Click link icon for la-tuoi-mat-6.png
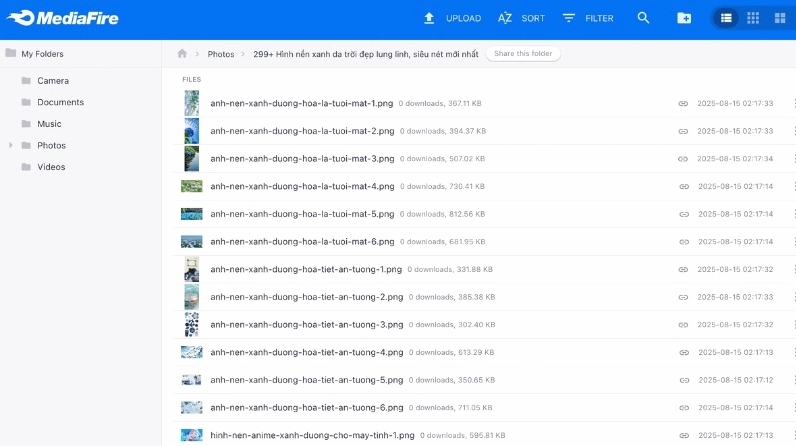This screenshot has width=796, height=446. [683, 241]
